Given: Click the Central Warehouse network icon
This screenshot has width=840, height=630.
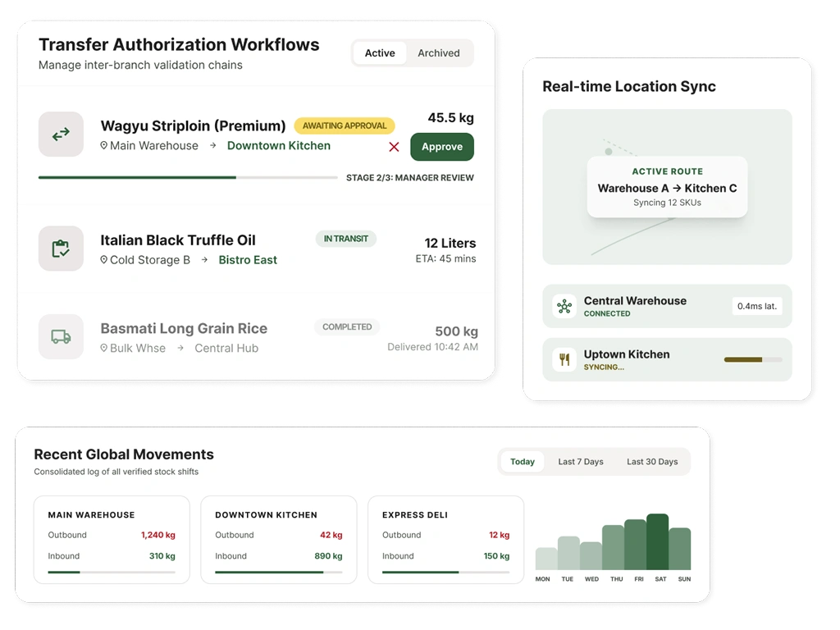Looking at the screenshot, I should pyautogui.click(x=564, y=307).
